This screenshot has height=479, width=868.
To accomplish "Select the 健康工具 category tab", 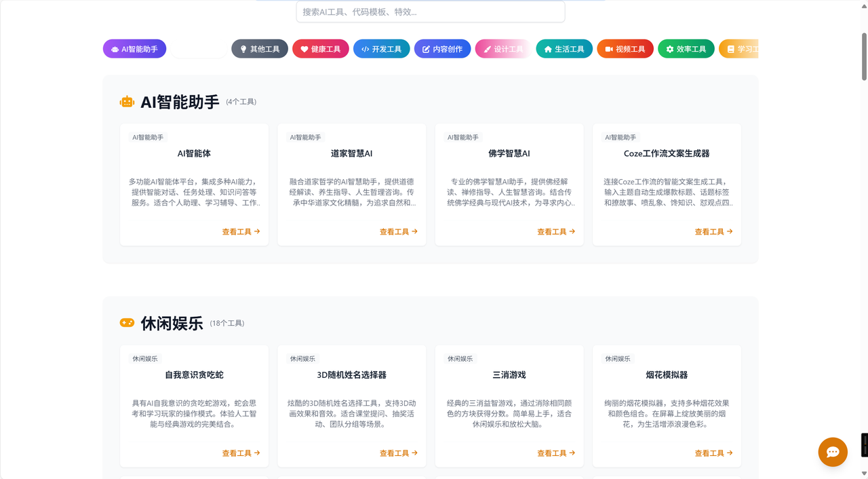I will pyautogui.click(x=321, y=49).
